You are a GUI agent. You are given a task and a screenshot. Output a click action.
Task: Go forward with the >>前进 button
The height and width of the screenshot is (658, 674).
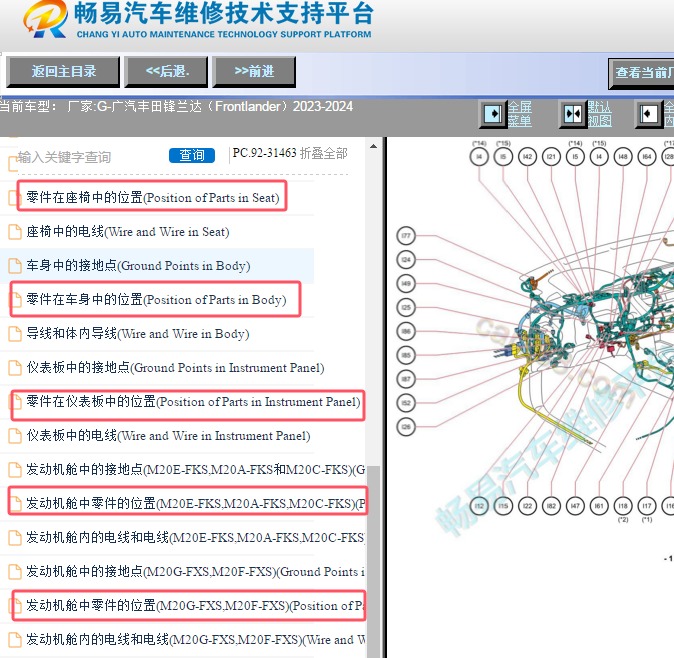pyautogui.click(x=254, y=71)
